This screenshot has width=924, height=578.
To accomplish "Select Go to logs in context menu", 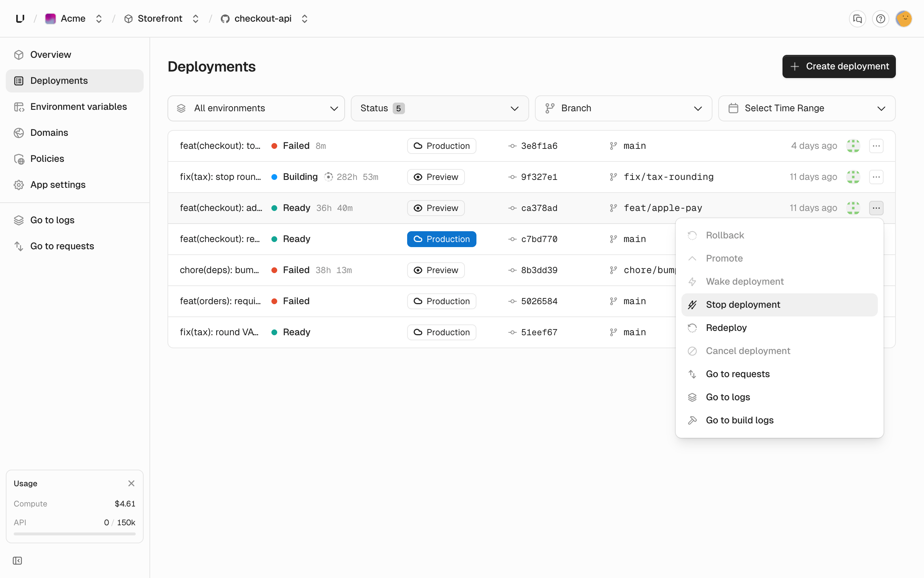I will click(x=779, y=397).
